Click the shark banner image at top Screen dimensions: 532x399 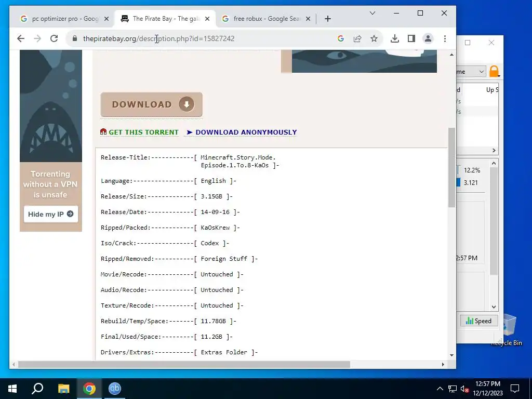(364, 61)
